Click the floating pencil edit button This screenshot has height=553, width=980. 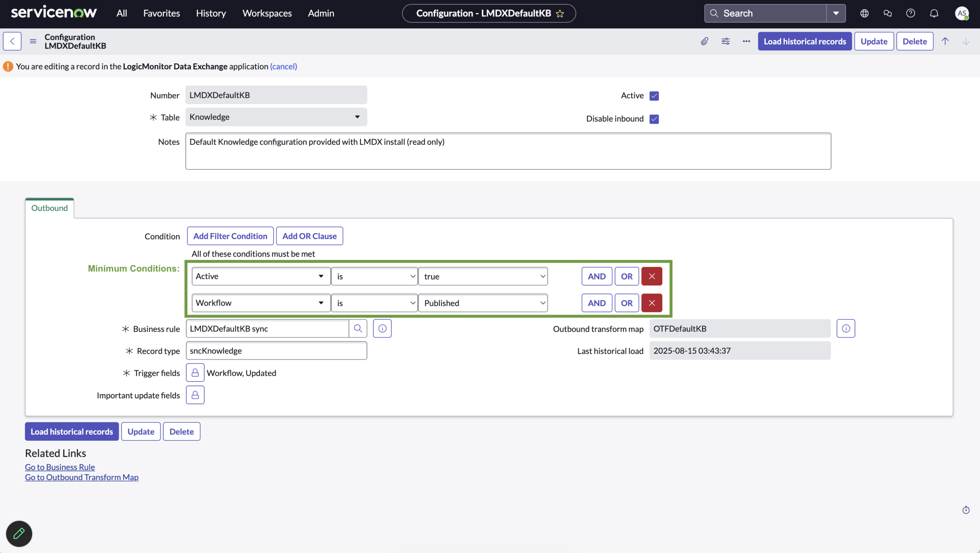click(19, 533)
